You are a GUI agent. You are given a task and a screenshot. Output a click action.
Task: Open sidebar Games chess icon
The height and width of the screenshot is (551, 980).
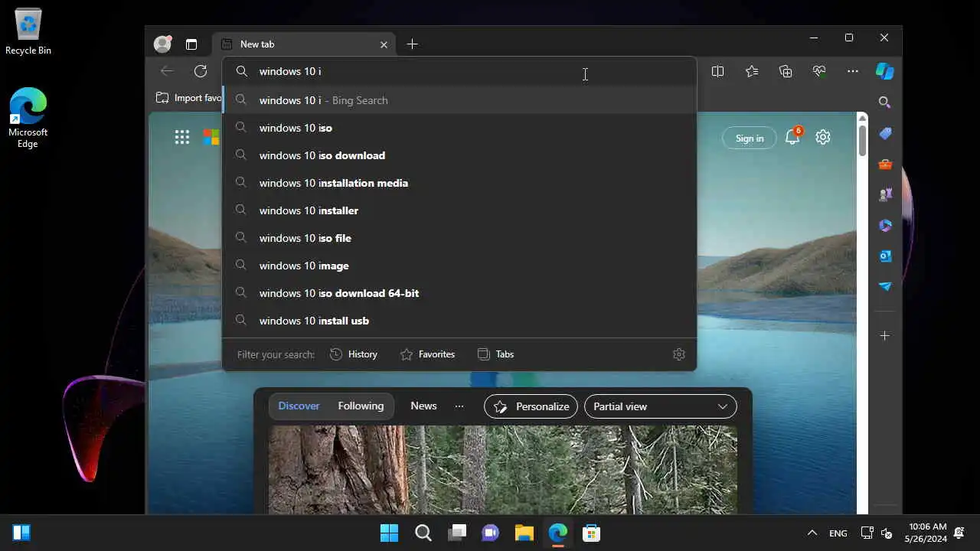885,194
